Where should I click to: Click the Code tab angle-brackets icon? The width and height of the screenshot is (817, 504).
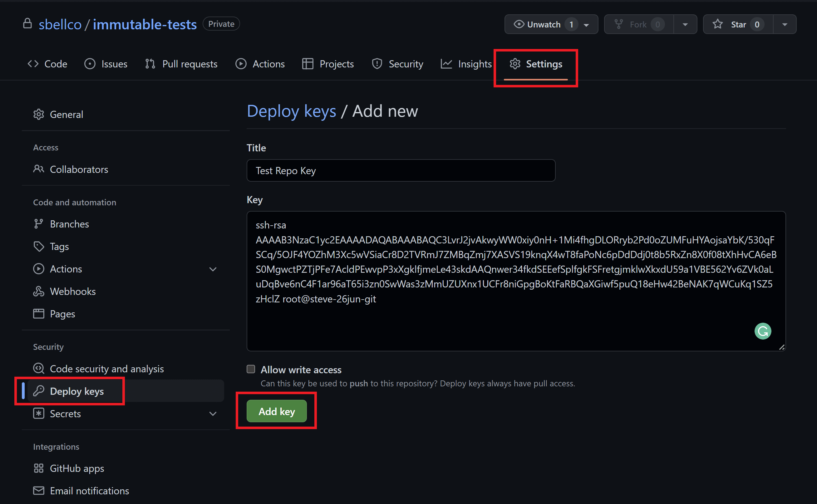click(33, 64)
